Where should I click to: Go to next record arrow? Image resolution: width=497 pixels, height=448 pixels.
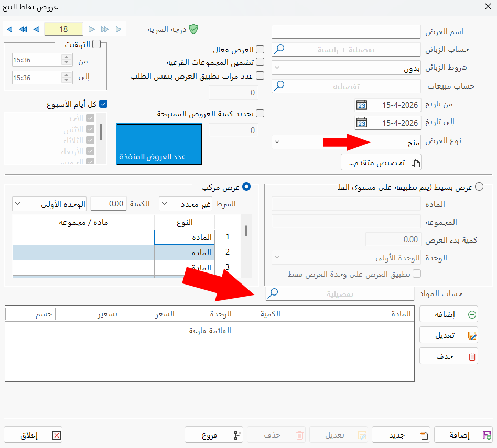[x=92, y=29]
